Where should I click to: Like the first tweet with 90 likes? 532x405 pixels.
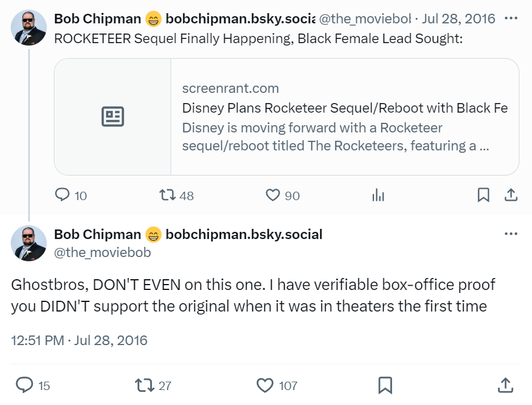273,195
